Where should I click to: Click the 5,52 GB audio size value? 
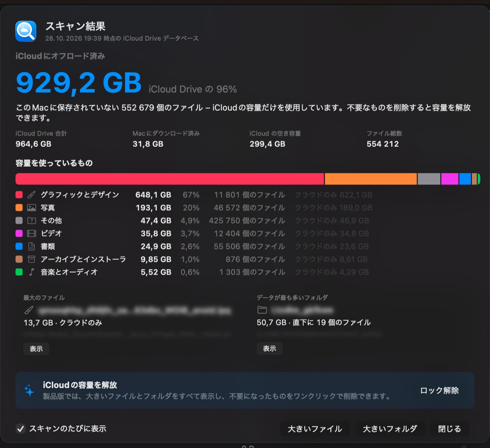pyautogui.click(x=156, y=272)
